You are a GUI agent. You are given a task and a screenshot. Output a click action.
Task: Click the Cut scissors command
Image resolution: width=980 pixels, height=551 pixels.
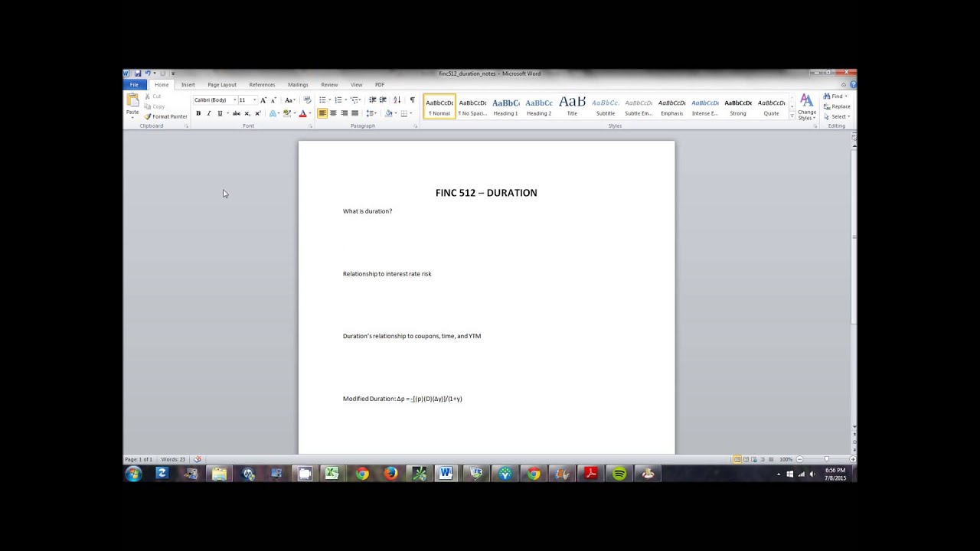[x=153, y=96]
